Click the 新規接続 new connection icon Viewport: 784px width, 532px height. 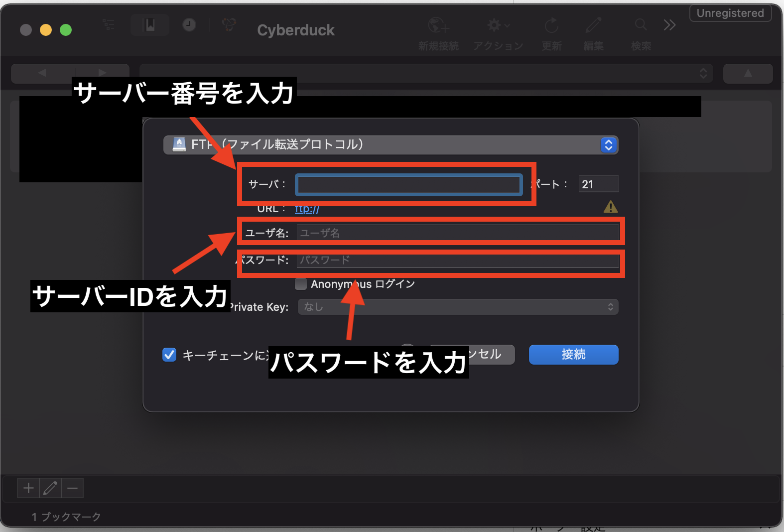click(x=438, y=25)
